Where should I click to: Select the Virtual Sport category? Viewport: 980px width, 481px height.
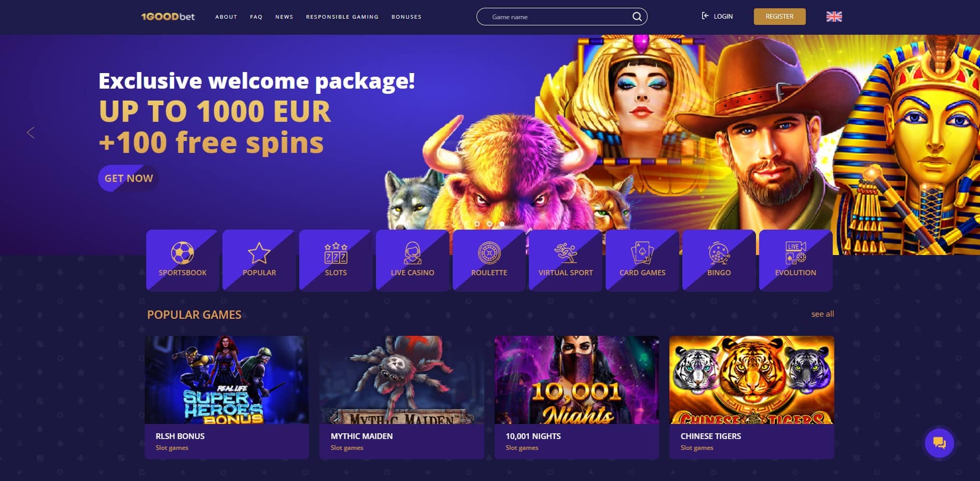(566, 260)
